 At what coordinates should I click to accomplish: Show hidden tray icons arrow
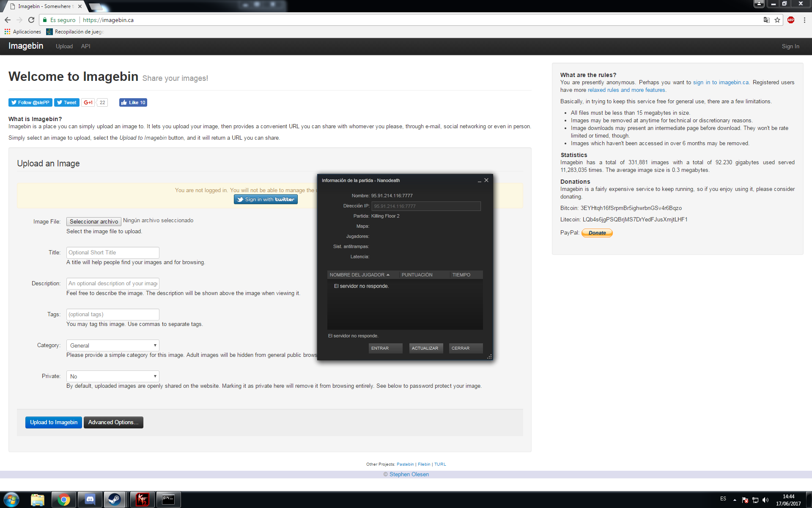[735, 500]
